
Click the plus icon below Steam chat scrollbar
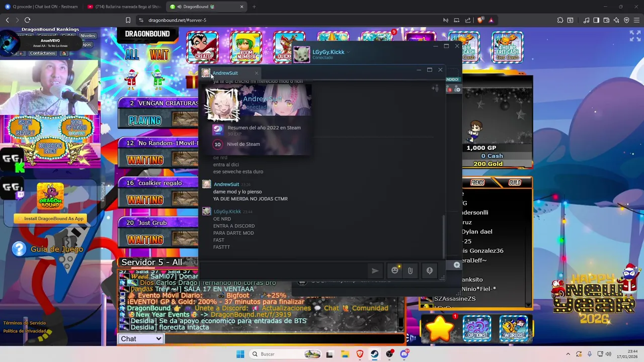[457, 264]
